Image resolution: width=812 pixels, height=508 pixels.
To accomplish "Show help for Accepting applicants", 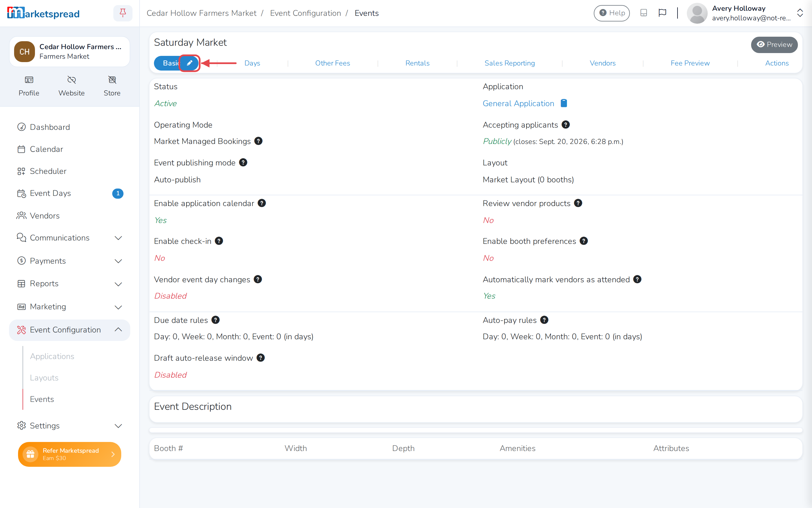I will click(566, 125).
